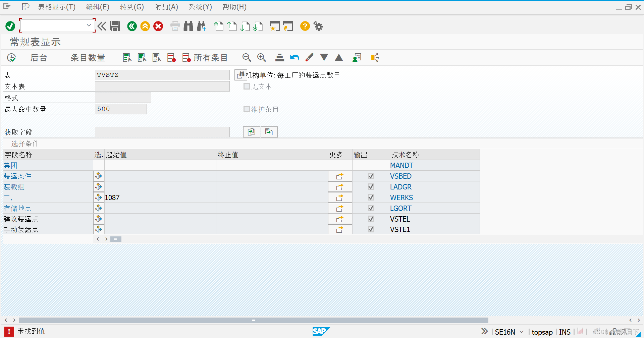Image resolution: width=644 pixels, height=338 pixels.
Task: Select the Save icon in the toolbar
Action: (115, 26)
